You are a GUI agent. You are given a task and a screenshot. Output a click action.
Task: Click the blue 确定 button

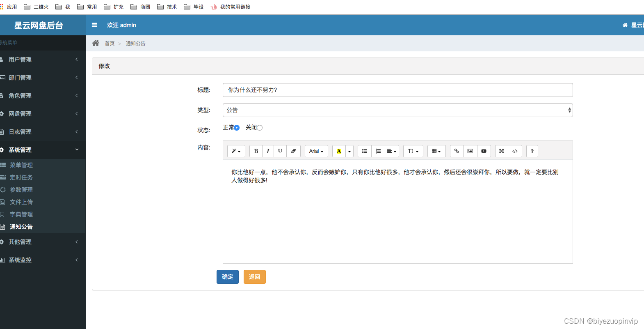tap(228, 277)
